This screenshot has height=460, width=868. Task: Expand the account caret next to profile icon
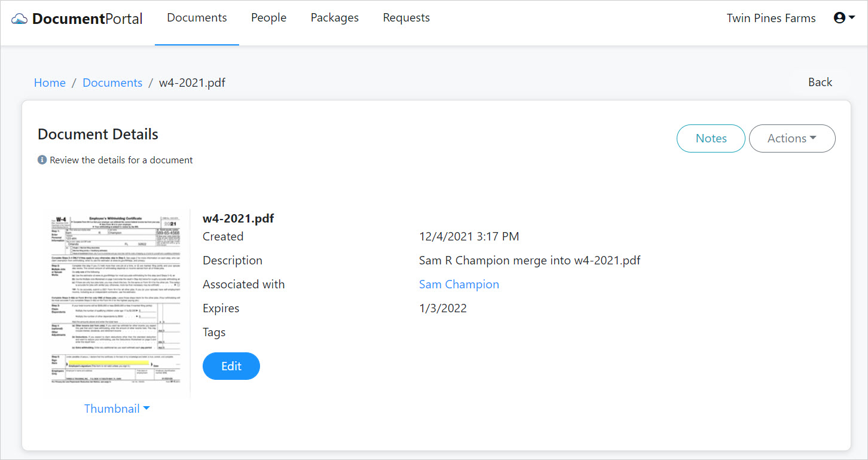pos(851,18)
